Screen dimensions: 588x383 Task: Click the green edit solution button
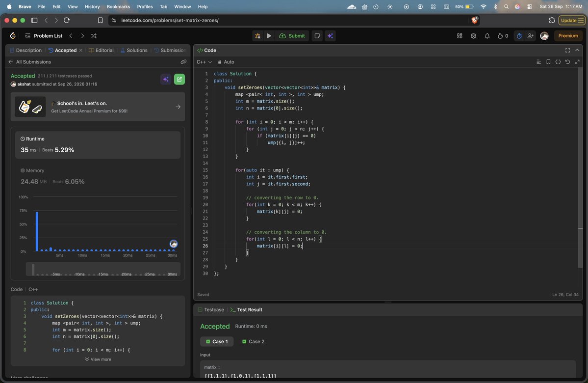click(179, 79)
